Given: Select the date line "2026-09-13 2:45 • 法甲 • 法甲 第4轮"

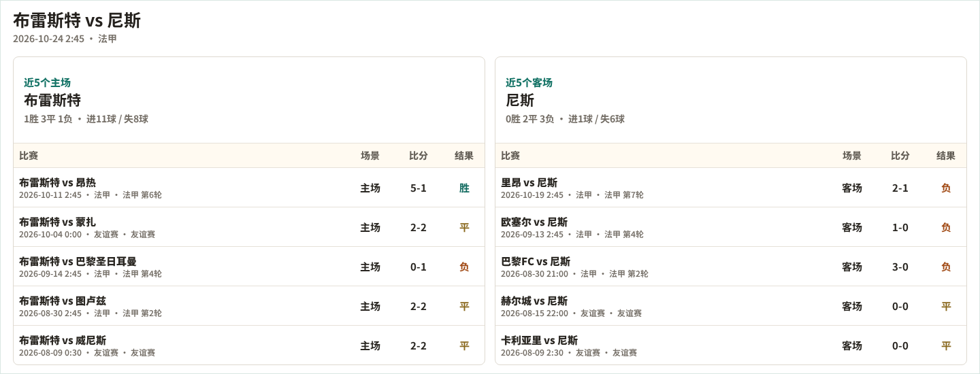Looking at the screenshot, I should [572, 235].
